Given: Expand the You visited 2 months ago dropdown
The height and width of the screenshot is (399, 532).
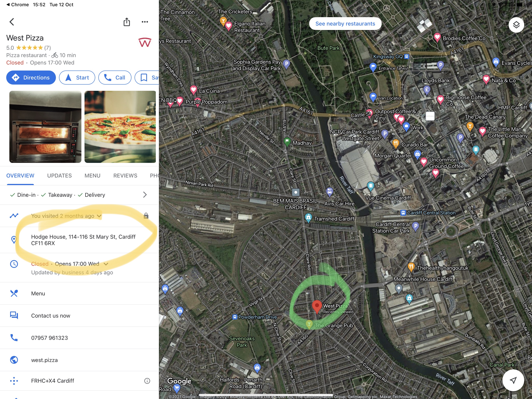Looking at the screenshot, I should 99,216.
